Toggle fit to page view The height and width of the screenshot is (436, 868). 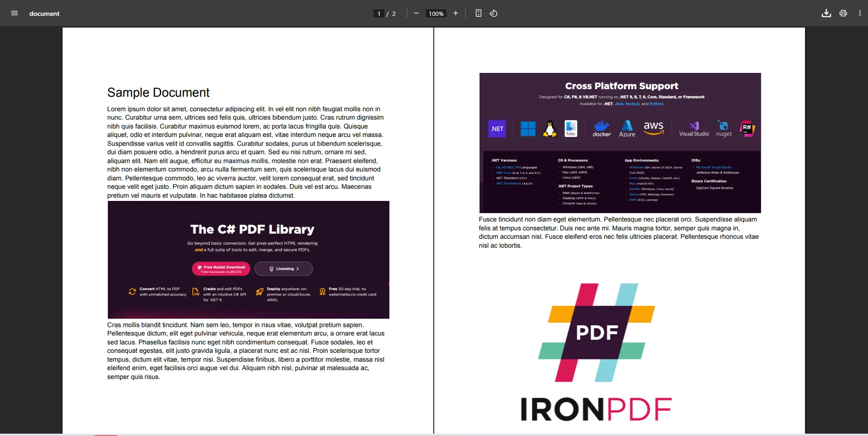[x=478, y=14]
